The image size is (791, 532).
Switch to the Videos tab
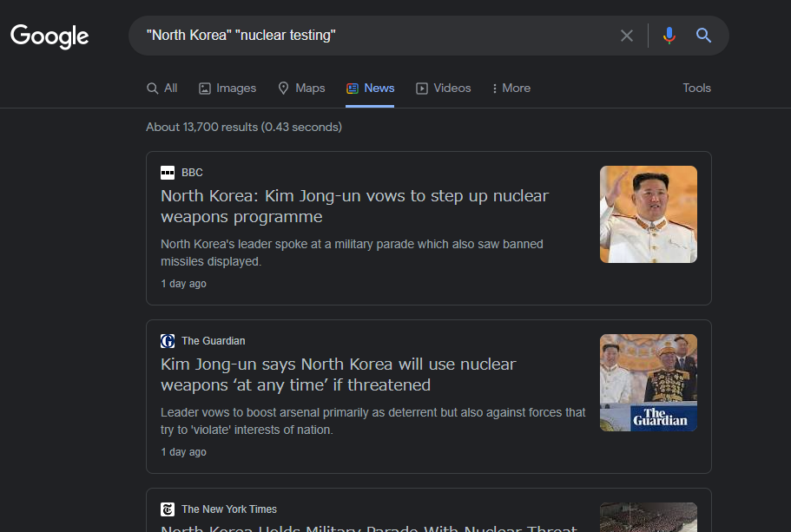[444, 89]
